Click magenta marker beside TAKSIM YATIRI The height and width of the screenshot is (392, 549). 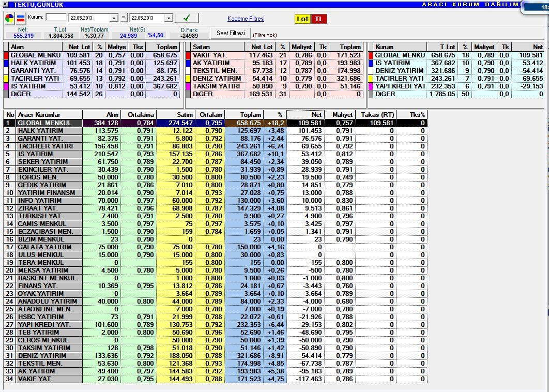188,86
